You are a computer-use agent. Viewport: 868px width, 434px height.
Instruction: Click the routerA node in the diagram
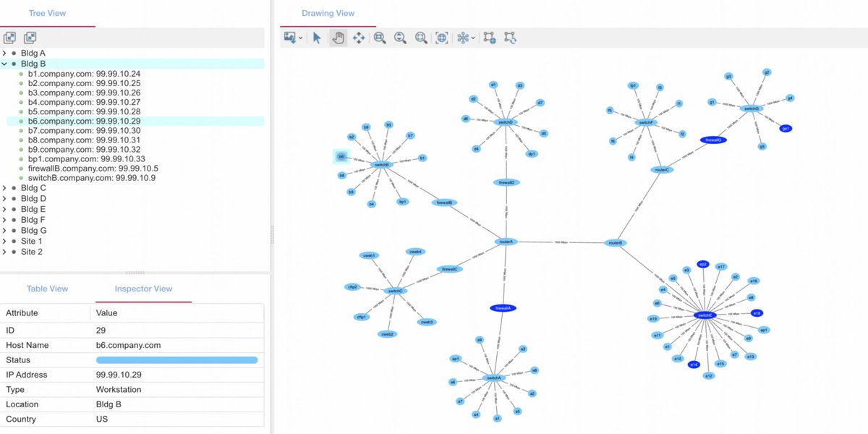click(506, 242)
